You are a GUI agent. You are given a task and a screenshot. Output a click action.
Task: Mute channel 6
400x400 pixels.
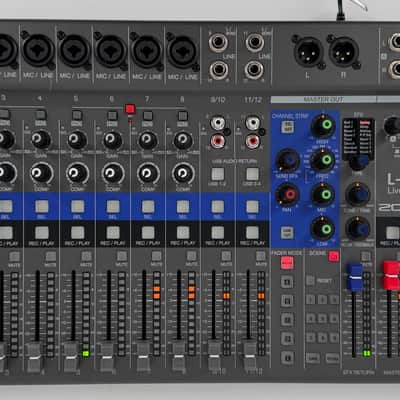click(x=122, y=256)
